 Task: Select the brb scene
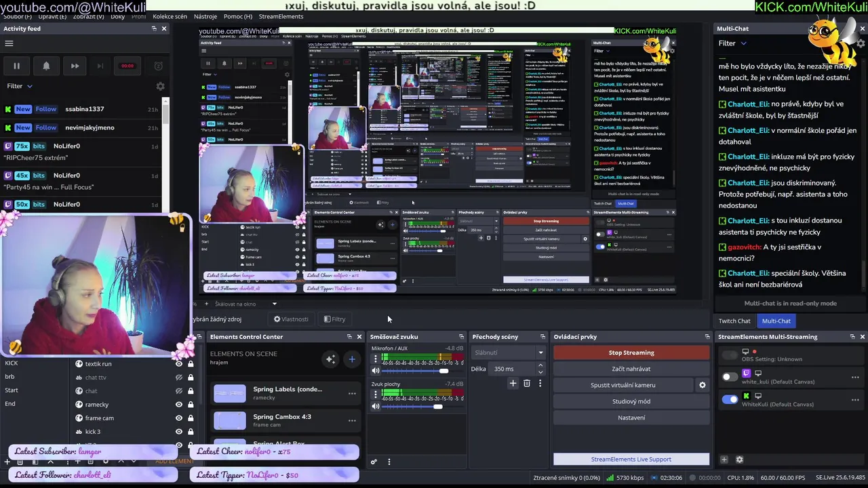[9, 377]
